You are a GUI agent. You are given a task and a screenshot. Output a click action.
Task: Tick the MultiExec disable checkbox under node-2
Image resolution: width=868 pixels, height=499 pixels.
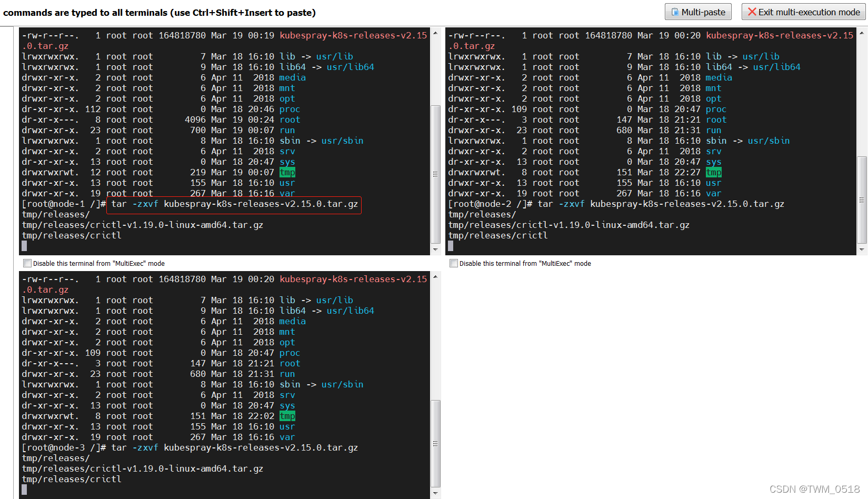click(453, 263)
